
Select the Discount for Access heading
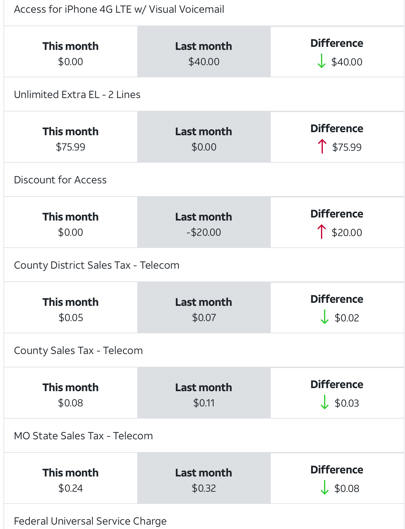point(60,180)
